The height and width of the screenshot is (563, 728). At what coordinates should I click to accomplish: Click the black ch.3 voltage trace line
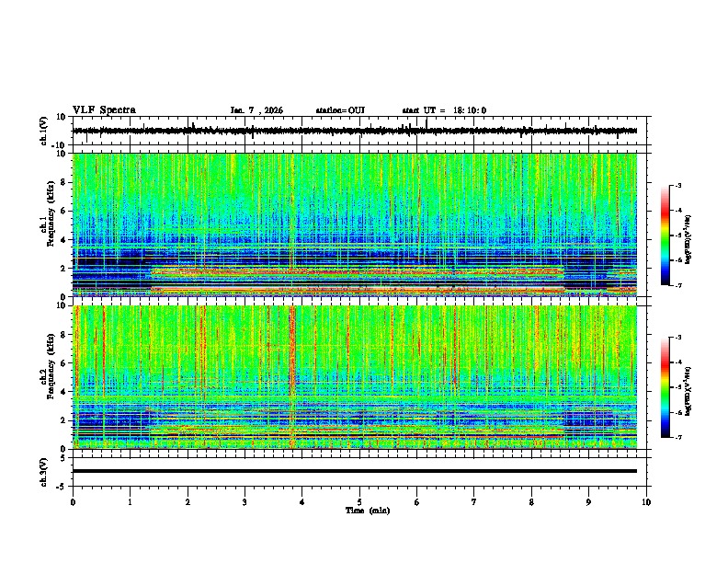pos(355,471)
